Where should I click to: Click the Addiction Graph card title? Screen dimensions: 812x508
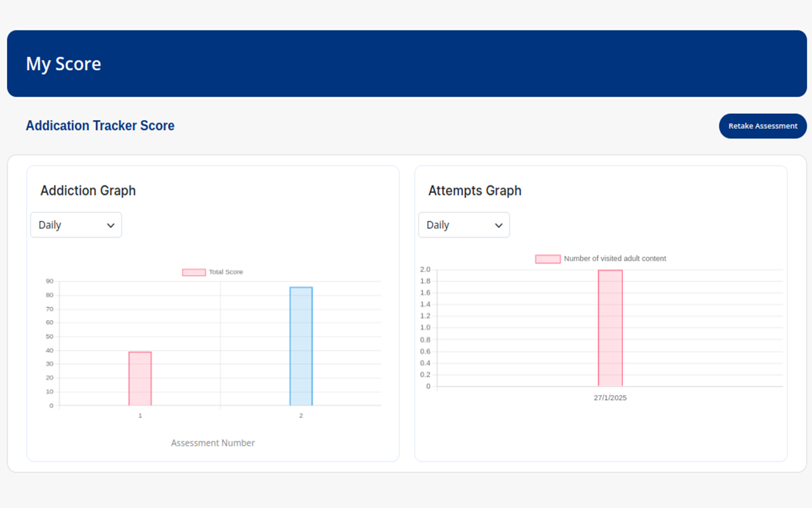(88, 190)
